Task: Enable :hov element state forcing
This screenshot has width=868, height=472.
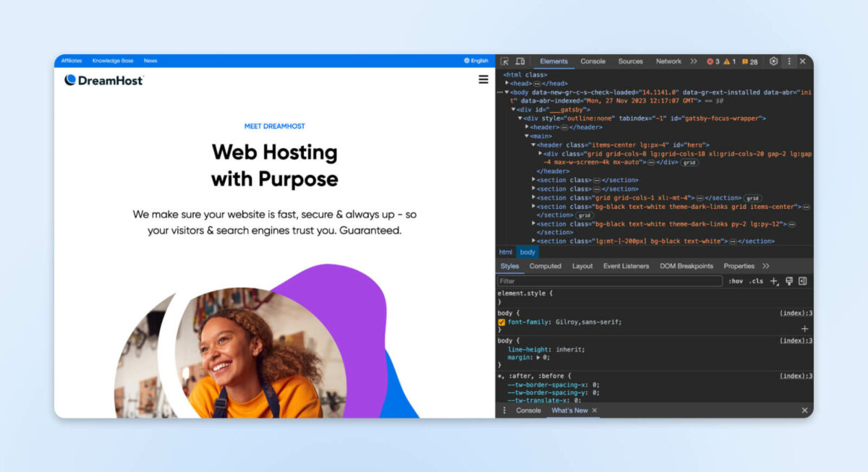Action: (x=736, y=281)
